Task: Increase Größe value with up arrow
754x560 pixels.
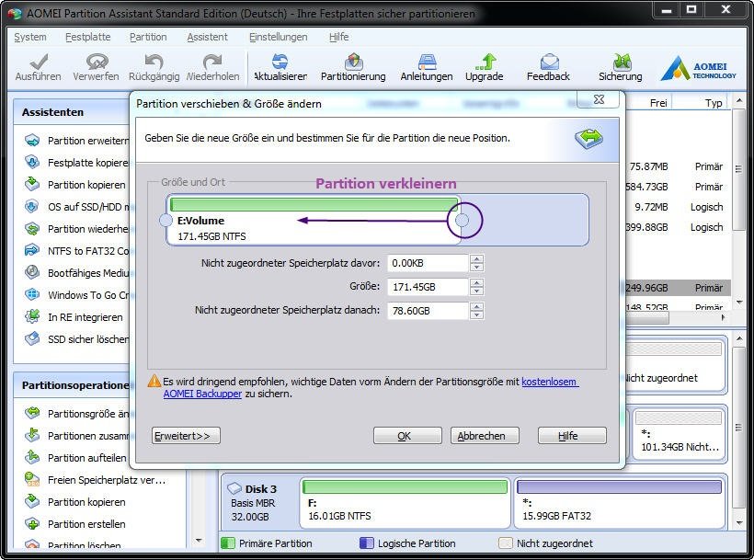Action: pyautogui.click(x=476, y=283)
